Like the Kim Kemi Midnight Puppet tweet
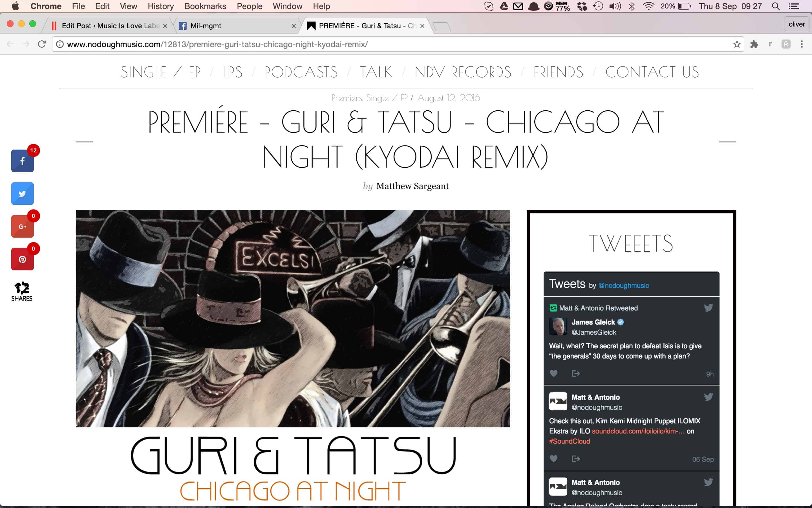The height and width of the screenshot is (508, 812). coord(554,459)
